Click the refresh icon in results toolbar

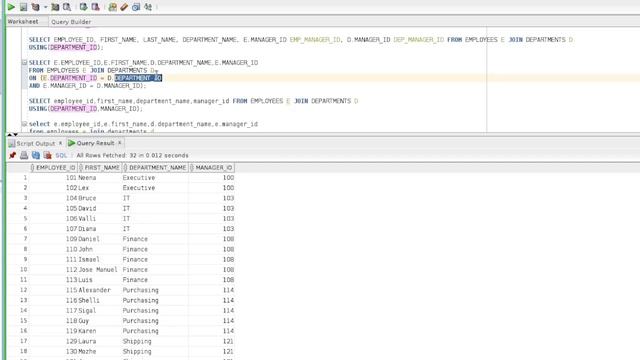(36, 155)
